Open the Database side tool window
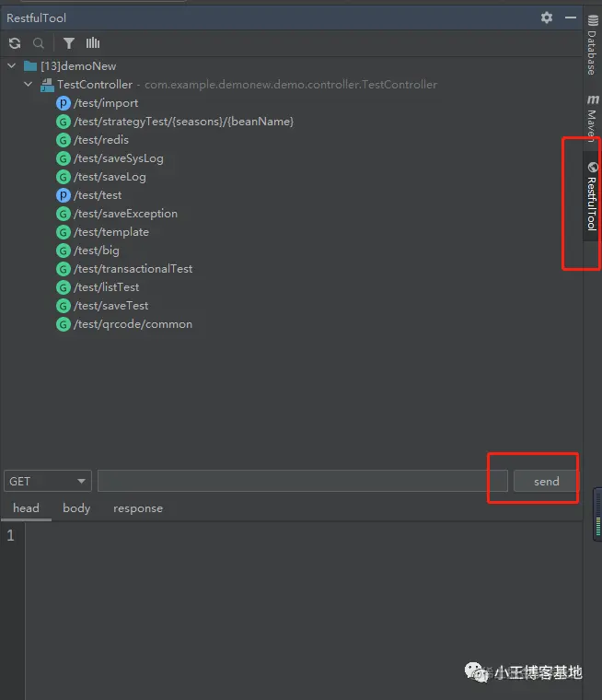The height and width of the screenshot is (700, 602). pos(592,44)
